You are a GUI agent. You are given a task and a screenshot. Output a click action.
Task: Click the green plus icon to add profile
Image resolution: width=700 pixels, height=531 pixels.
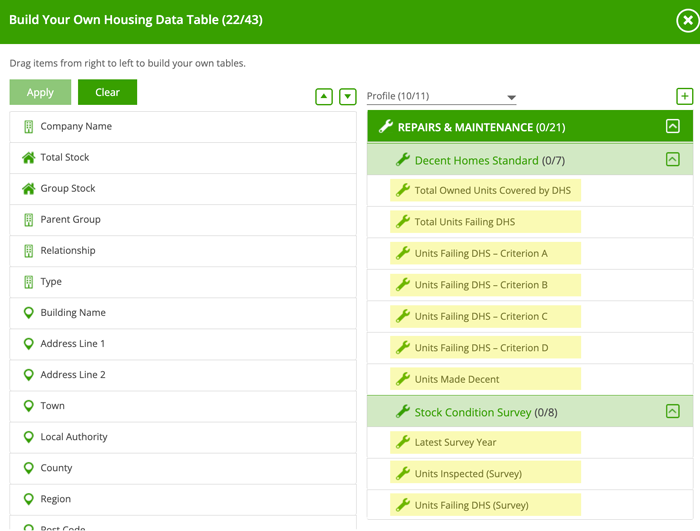684,97
